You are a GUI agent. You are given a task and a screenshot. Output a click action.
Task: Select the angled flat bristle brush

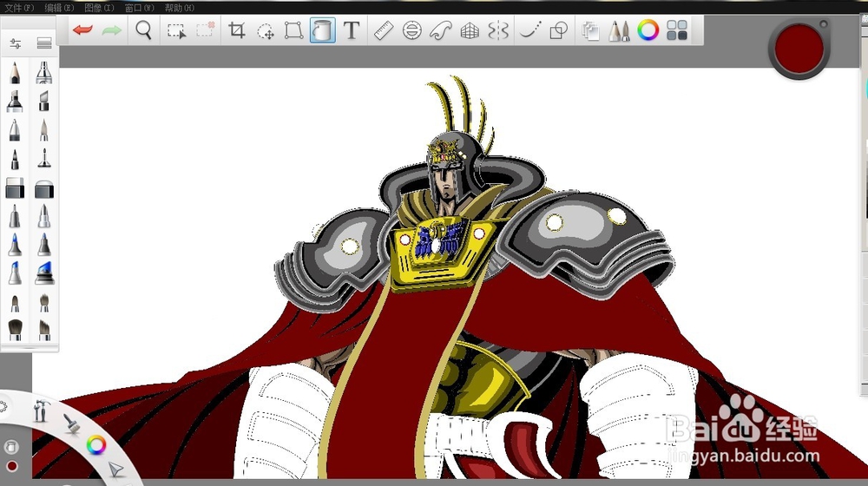tap(44, 330)
